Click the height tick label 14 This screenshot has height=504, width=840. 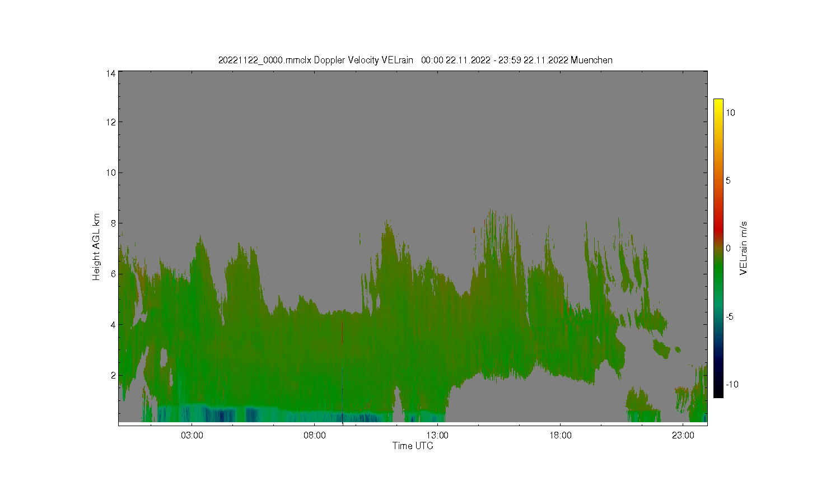[111, 73]
